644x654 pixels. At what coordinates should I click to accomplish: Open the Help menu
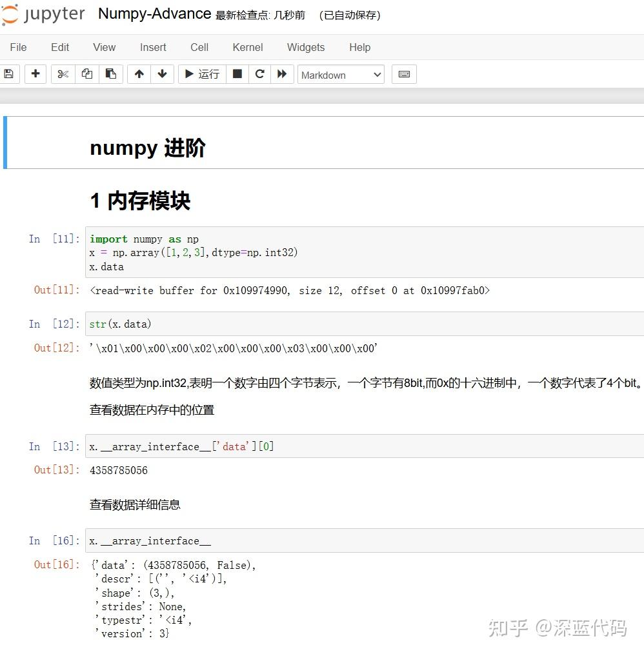tap(359, 47)
